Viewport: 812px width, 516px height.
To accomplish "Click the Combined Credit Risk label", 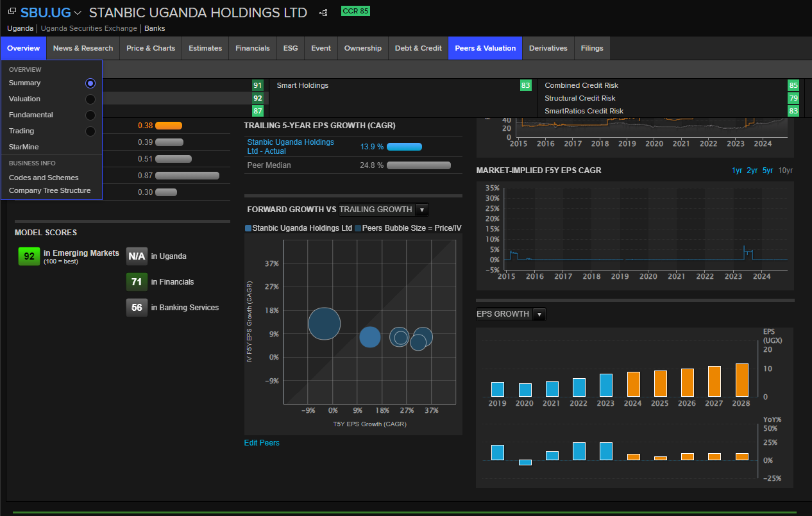I will click(582, 85).
